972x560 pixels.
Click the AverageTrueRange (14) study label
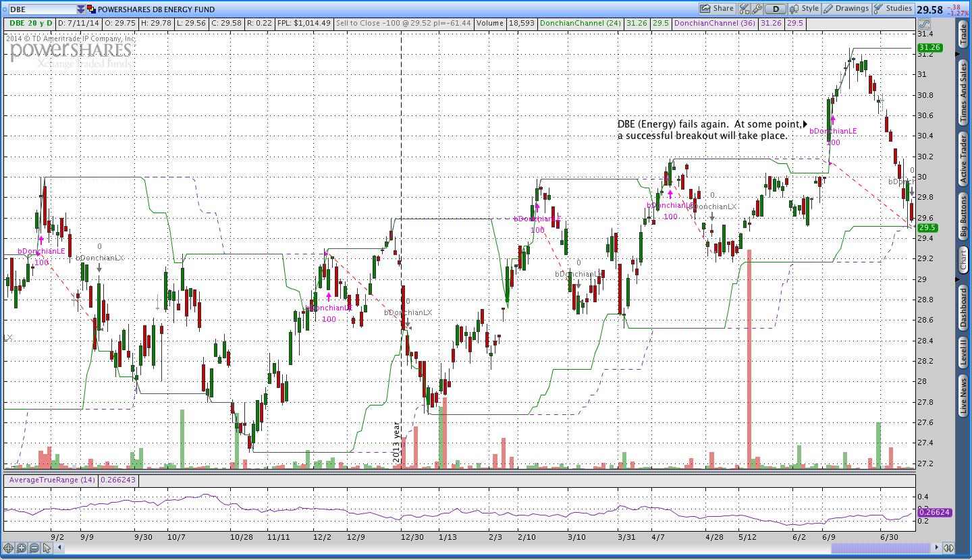(x=51, y=480)
